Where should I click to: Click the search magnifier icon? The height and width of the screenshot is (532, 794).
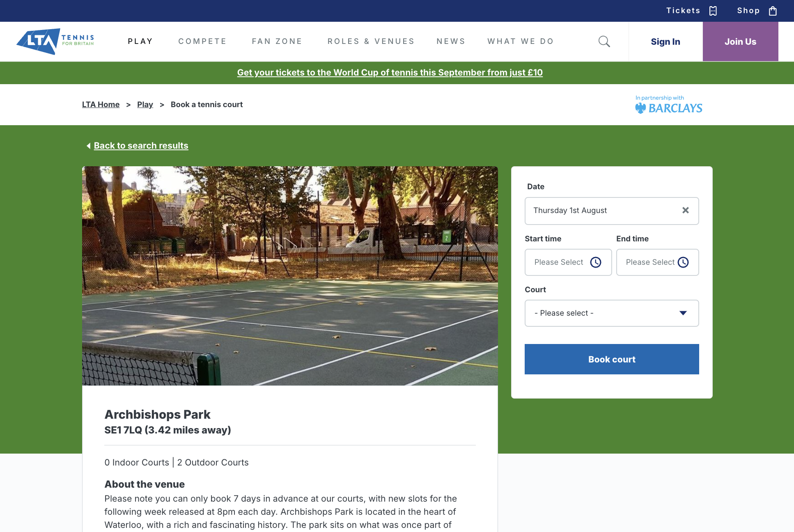pos(604,41)
